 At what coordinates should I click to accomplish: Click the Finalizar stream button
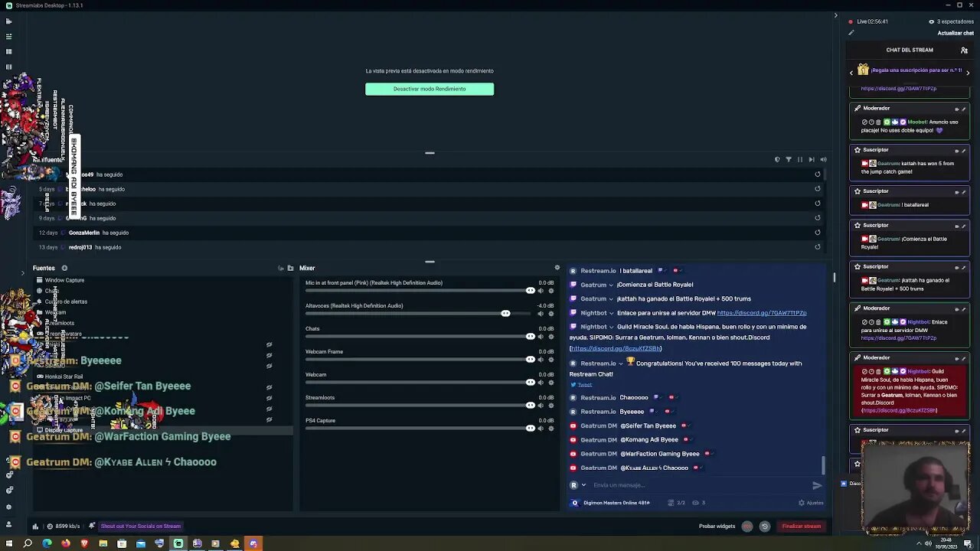coord(801,527)
